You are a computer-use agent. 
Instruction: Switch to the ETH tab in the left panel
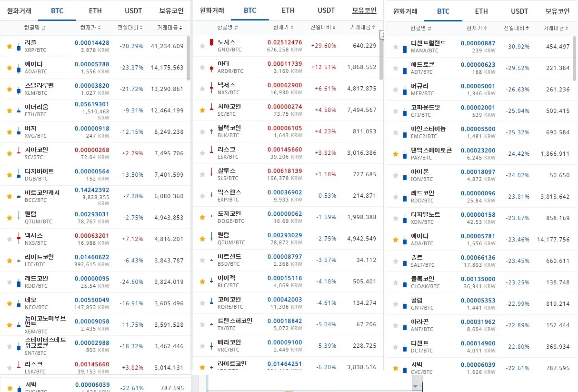(x=95, y=11)
